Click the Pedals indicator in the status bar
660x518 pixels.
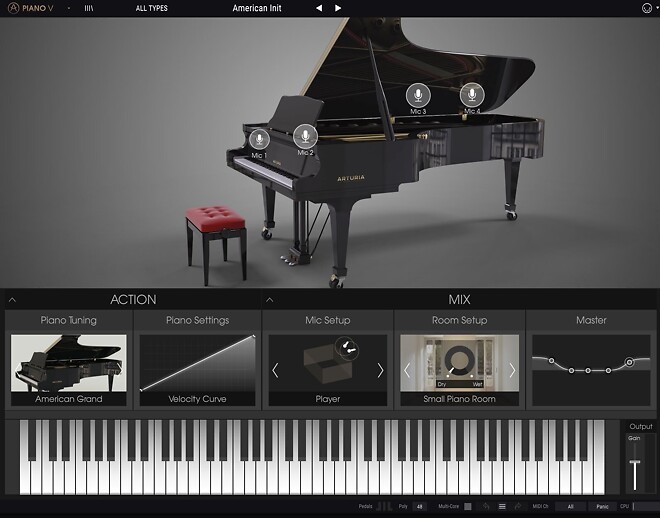pos(384,507)
